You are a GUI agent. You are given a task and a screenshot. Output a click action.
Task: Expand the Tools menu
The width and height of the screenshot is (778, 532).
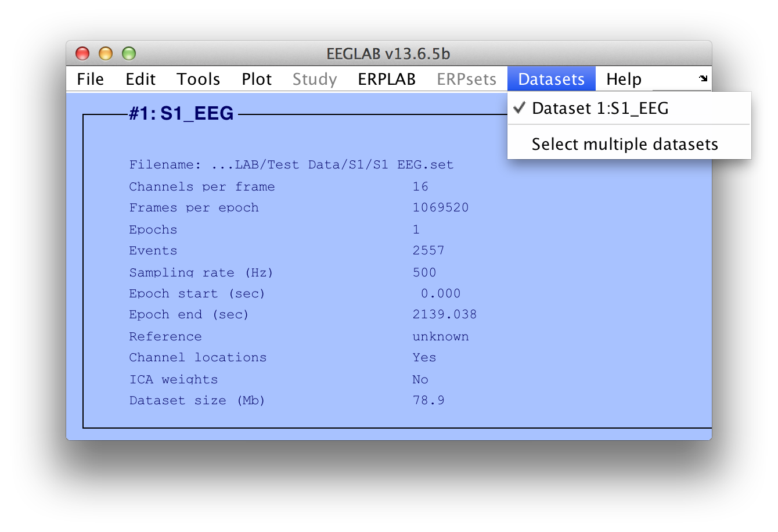pos(199,79)
